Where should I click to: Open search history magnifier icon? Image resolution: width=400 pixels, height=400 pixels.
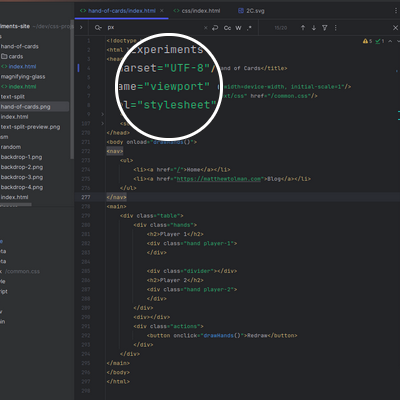pyautogui.click(x=98, y=28)
